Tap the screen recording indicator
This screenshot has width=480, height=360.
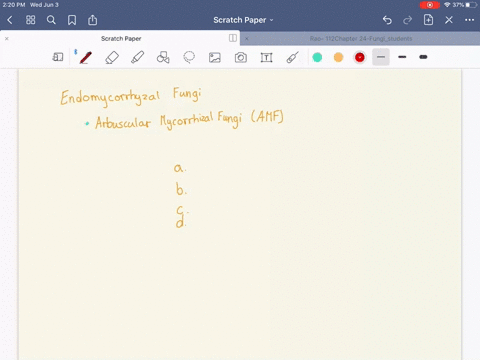[x=430, y=5]
